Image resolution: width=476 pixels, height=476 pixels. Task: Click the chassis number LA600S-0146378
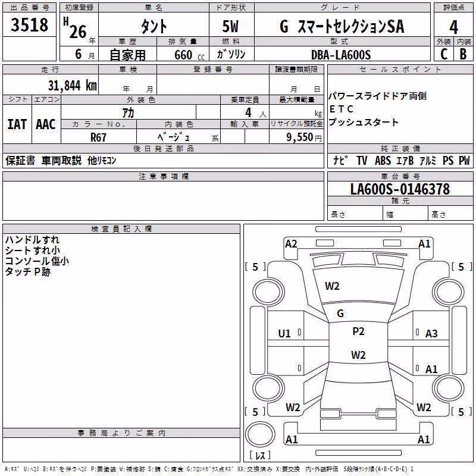(x=400, y=189)
